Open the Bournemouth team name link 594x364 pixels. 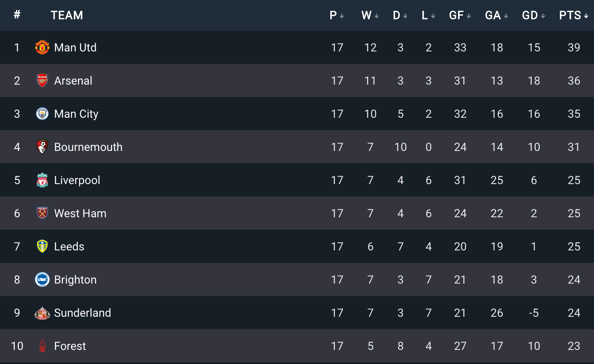(88, 147)
